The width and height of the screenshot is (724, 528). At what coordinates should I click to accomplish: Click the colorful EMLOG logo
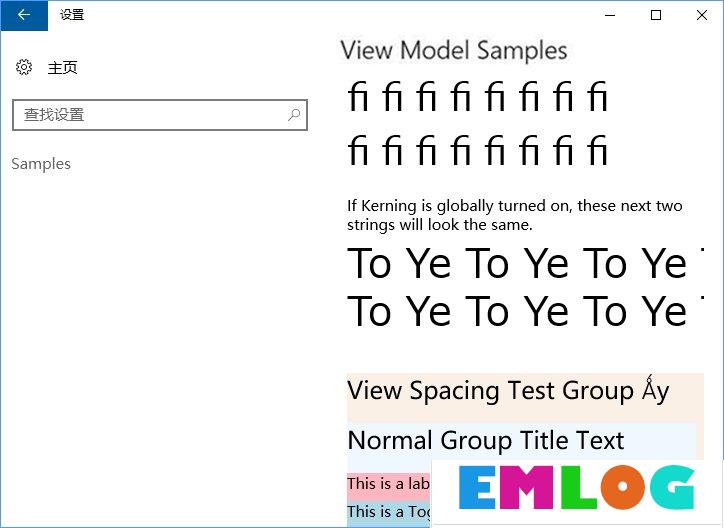tap(576, 487)
